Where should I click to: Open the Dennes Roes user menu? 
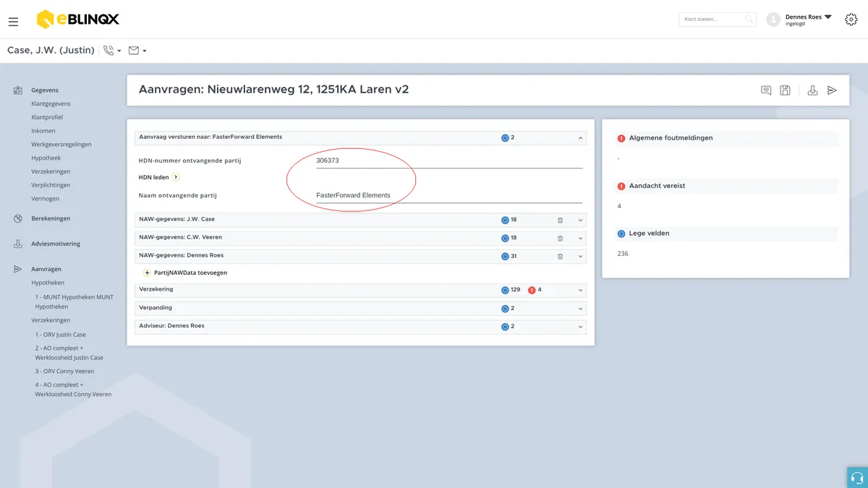(x=809, y=20)
